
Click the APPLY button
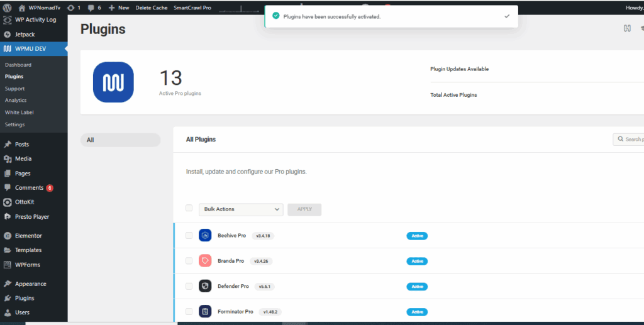point(304,209)
